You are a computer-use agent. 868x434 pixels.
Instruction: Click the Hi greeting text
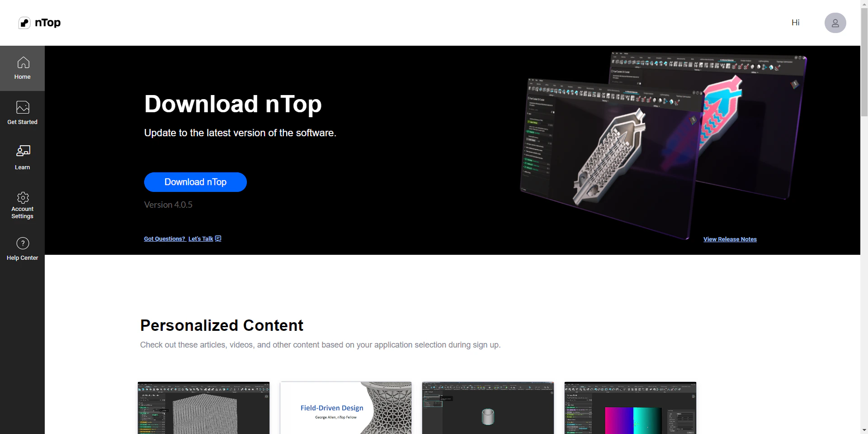tap(795, 23)
